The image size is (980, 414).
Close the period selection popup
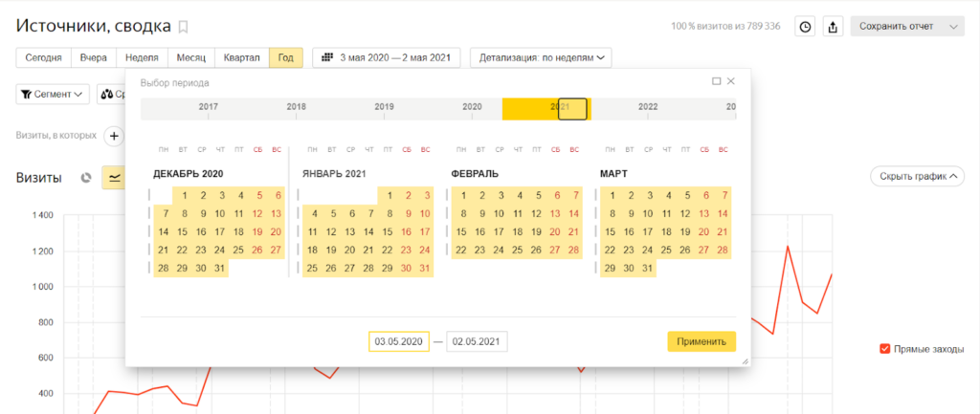tap(731, 81)
